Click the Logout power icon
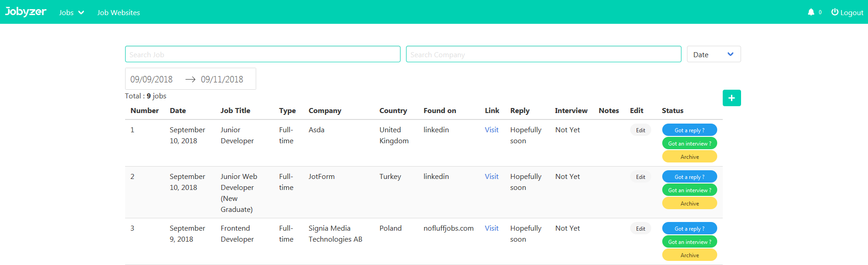 coord(835,12)
